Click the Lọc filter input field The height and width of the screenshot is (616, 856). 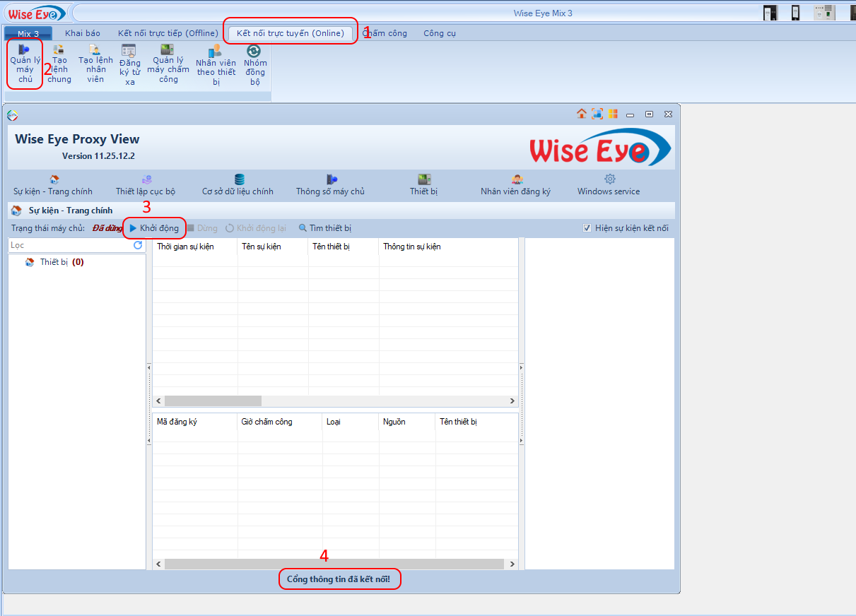(x=71, y=245)
